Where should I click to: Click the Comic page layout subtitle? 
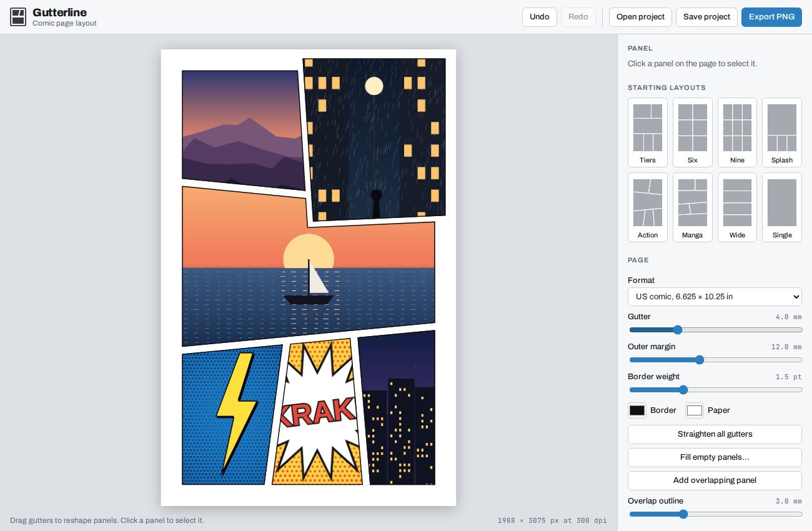click(x=64, y=24)
